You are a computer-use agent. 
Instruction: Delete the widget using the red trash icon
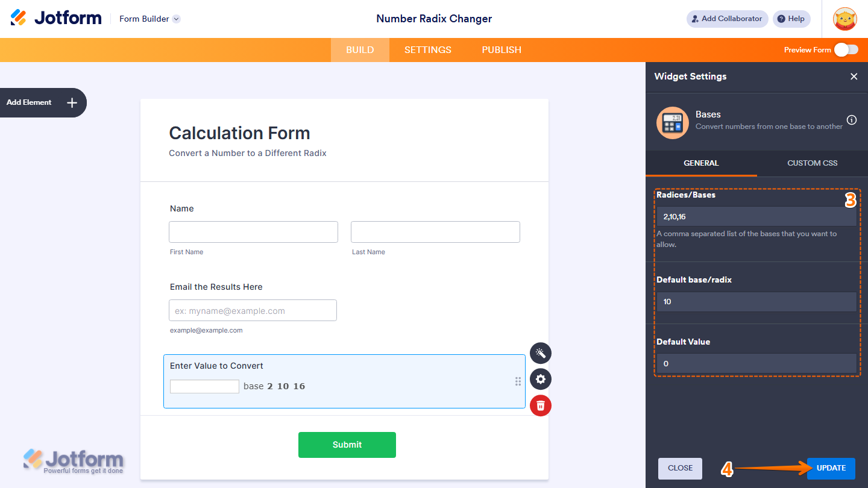tap(540, 405)
